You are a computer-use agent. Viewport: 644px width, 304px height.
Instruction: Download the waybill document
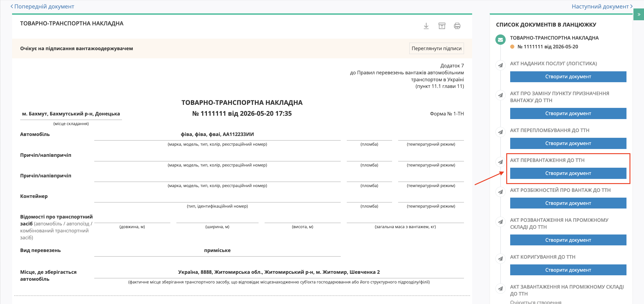426,26
